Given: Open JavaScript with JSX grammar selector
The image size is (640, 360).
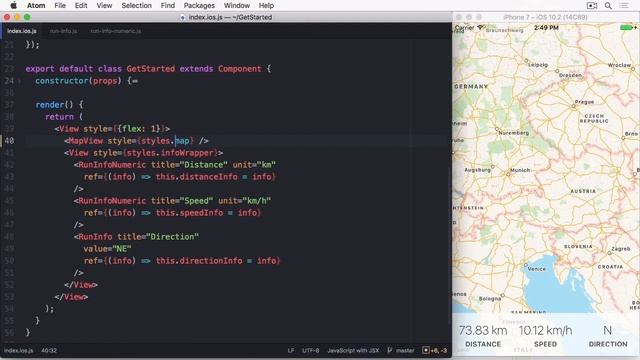Looking at the screenshot, I should tap(353, 350).
